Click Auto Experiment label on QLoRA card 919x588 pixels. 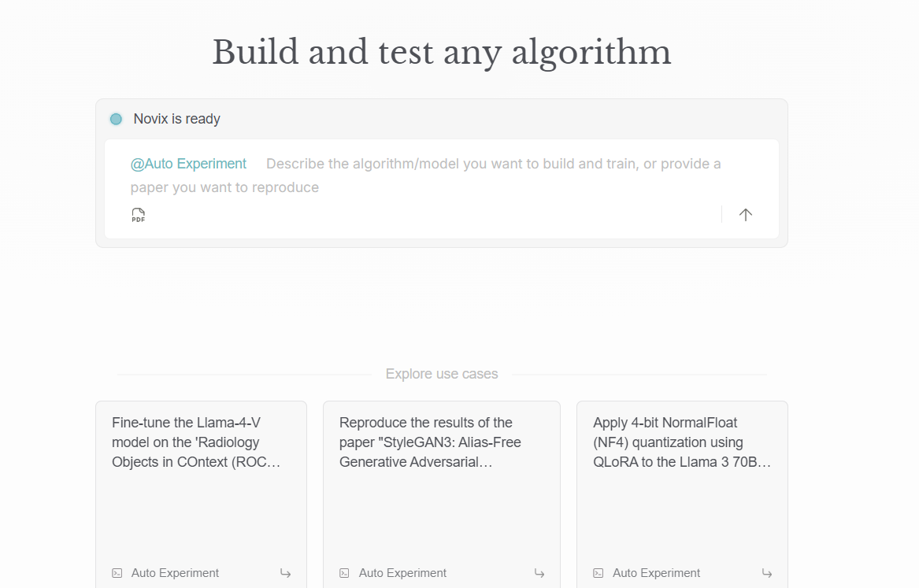pyautogui.click(x=656, y=573)
